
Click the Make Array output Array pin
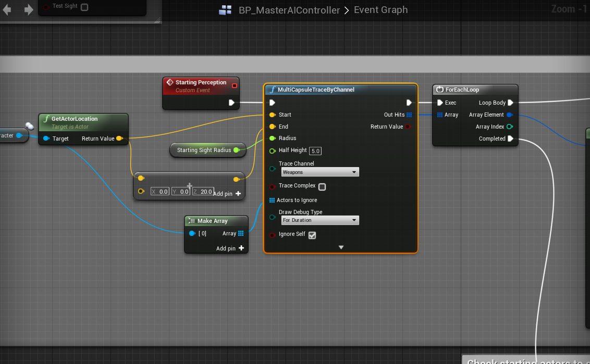point(241,234)
